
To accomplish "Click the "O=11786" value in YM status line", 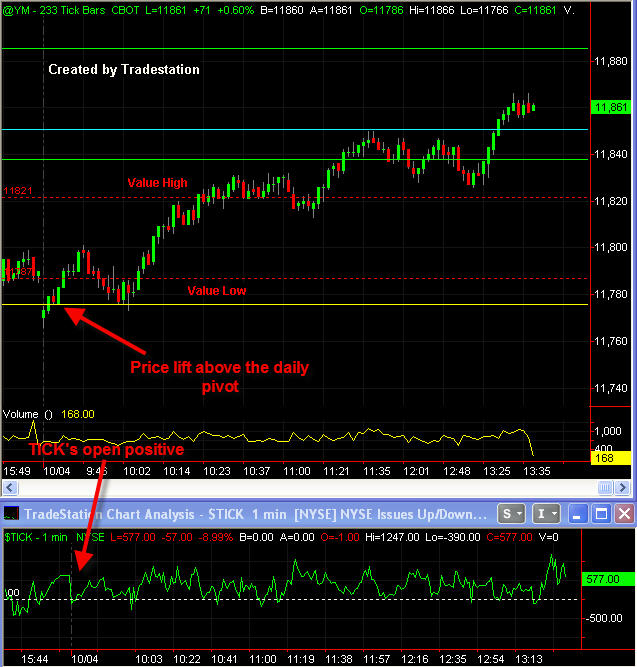I will [x=381, y=10].
